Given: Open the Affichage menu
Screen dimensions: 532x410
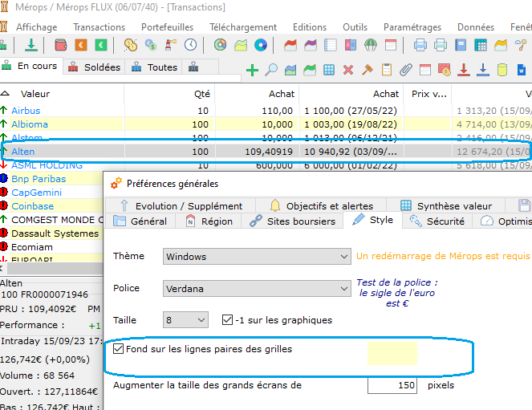Looking at the screenshot, I should 37,26.
